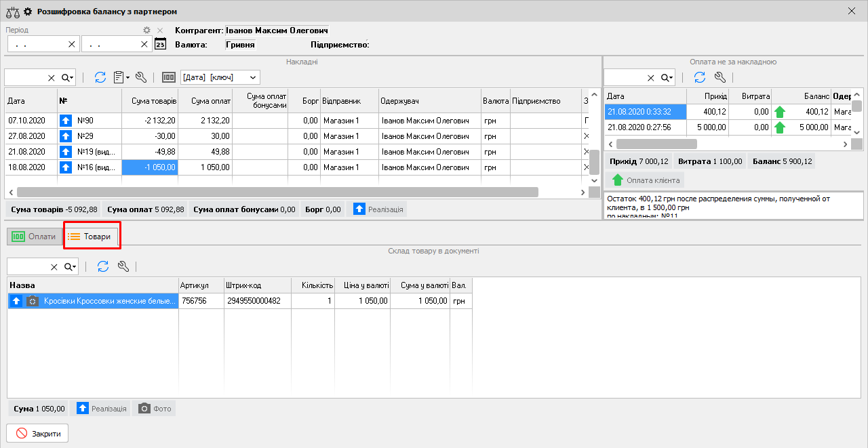
Task: Select the Товари tab
Action: tap(90, 237)
